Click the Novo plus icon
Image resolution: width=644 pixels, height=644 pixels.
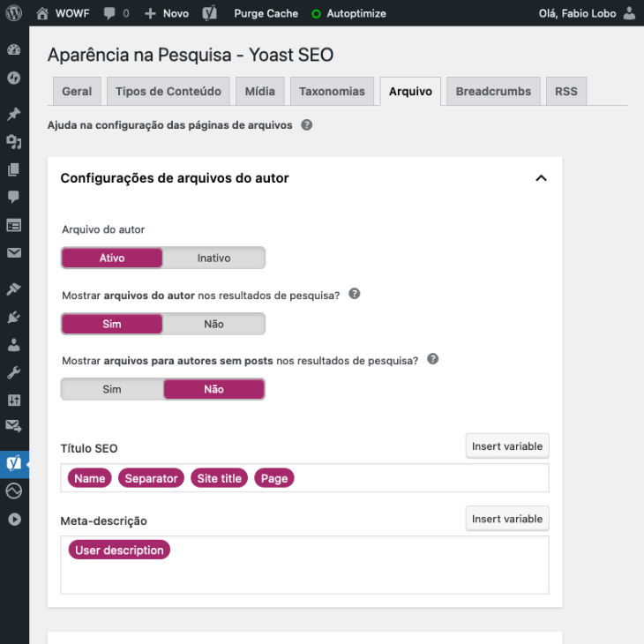[x=150, y=13]
